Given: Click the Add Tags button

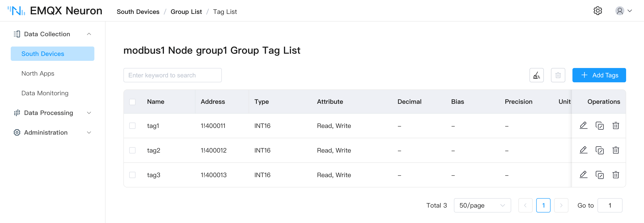Looking at the screenshot, I should (x=599, y=75).
